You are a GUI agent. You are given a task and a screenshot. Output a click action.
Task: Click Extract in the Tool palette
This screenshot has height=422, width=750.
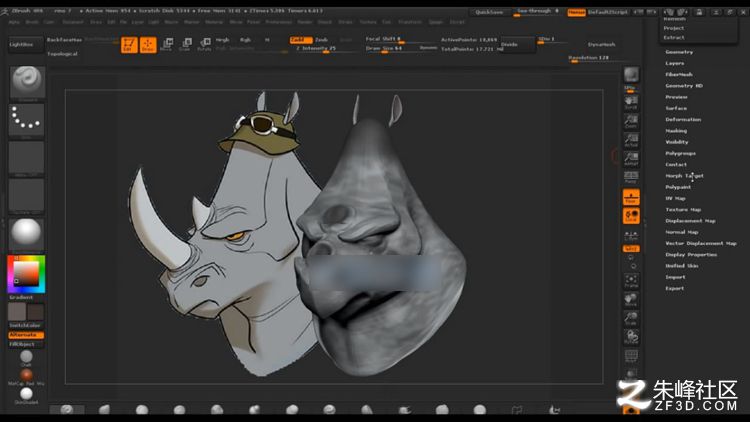tap(673, 37)
